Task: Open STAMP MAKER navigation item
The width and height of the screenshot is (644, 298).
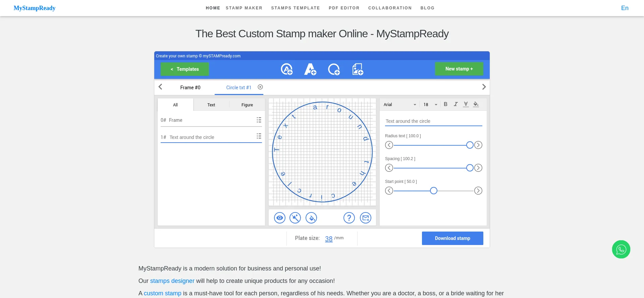Action: tap(244, 8)
